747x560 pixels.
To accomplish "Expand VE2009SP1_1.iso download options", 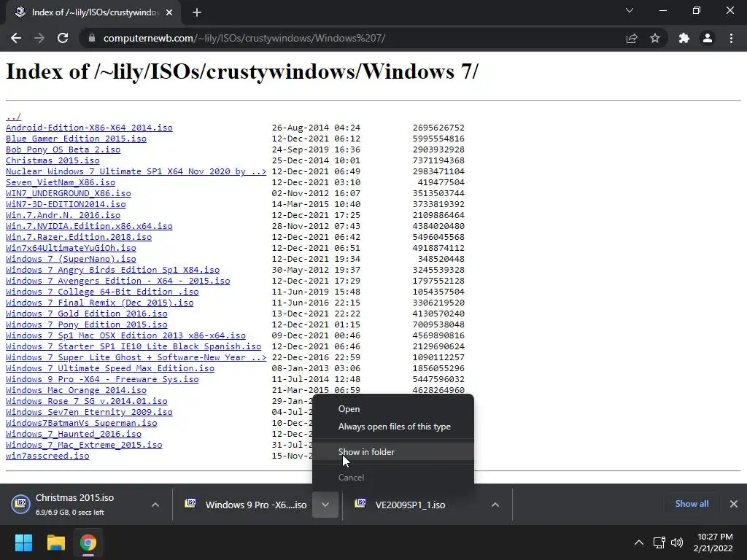I will [495, 505].
